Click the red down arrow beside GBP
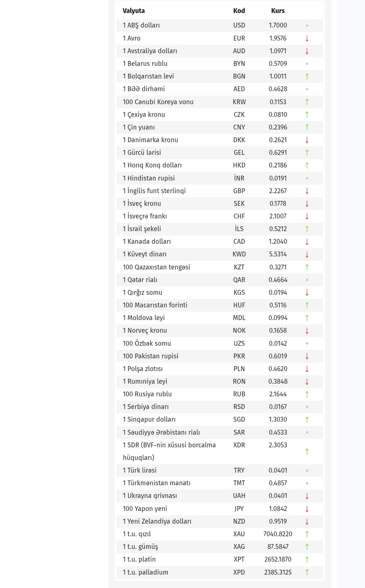Image resolution: width=365 pixels, height=588 pixels. point(307,191)
